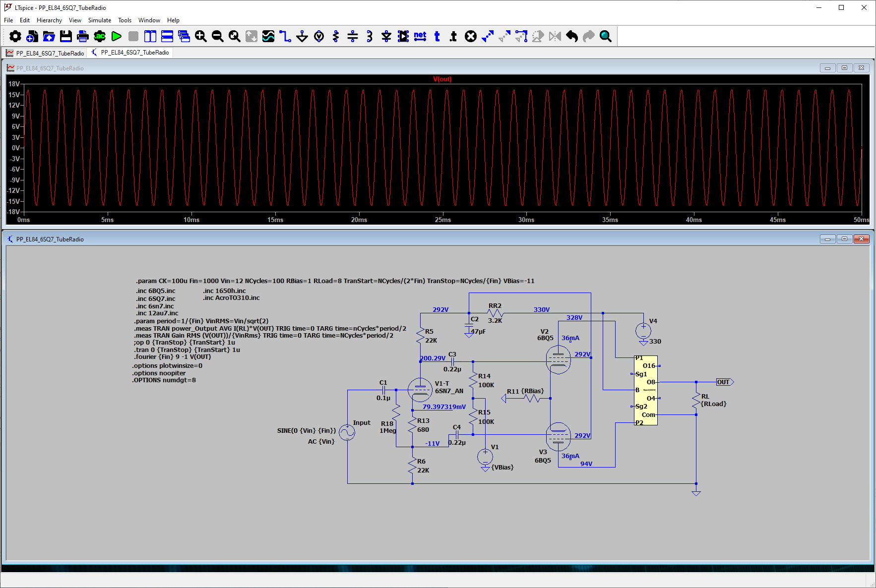
Task: Zoom in with the plus magnifier
Action: pyautogui.click(x=201, y=36)
